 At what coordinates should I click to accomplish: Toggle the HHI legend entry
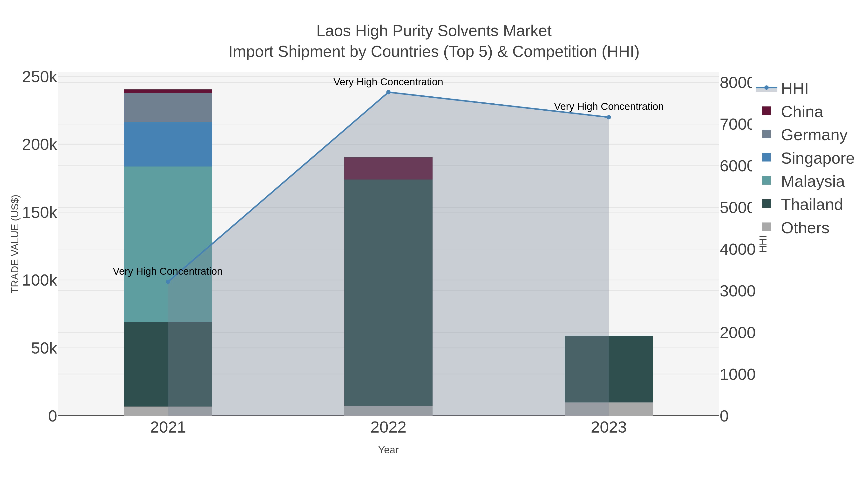(x=782, y=88)
